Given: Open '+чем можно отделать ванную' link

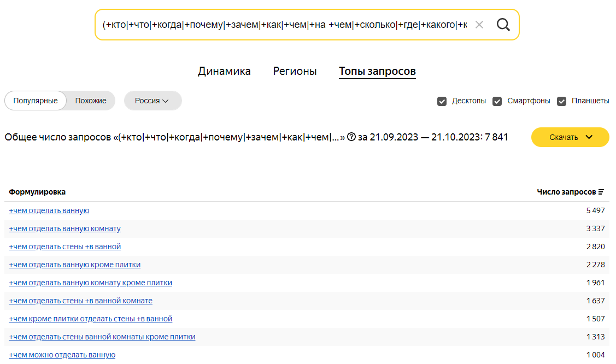Looking at the screenshot, I should pos(62,355).
